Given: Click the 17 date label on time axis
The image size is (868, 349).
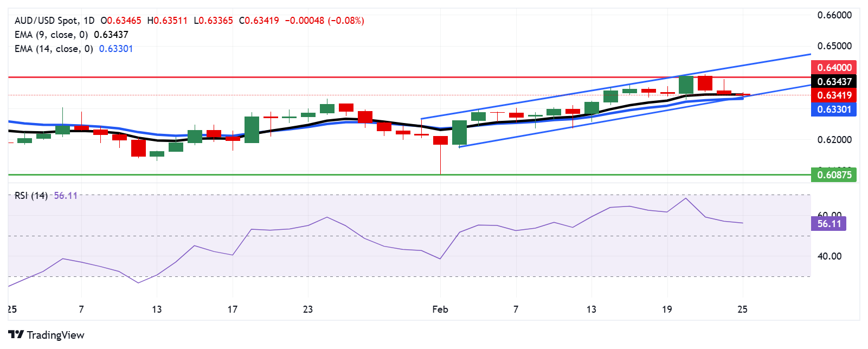Looking at the screenshot, I should point(232,309).
